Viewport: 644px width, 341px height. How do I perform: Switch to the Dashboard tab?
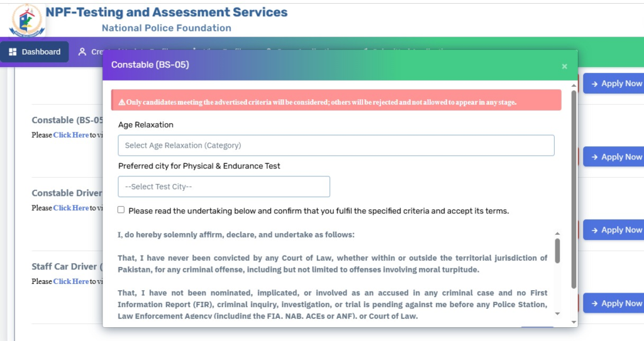coord(35,52)
